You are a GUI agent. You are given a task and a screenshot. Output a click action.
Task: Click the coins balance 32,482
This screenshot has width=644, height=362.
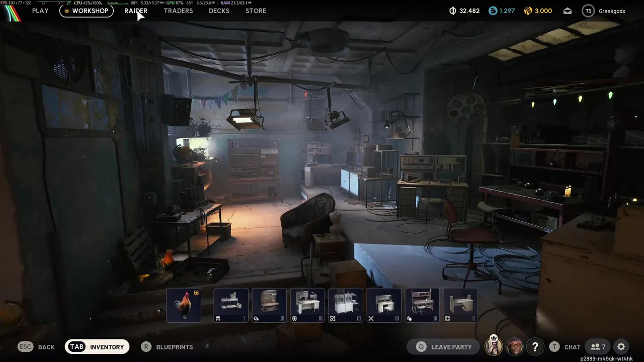(x=464, y=11)
